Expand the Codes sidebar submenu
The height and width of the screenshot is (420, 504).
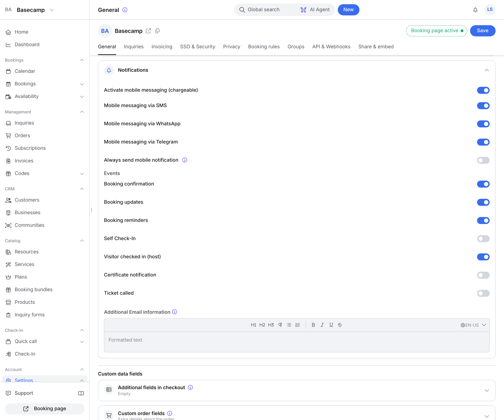(x=82, y=174)
